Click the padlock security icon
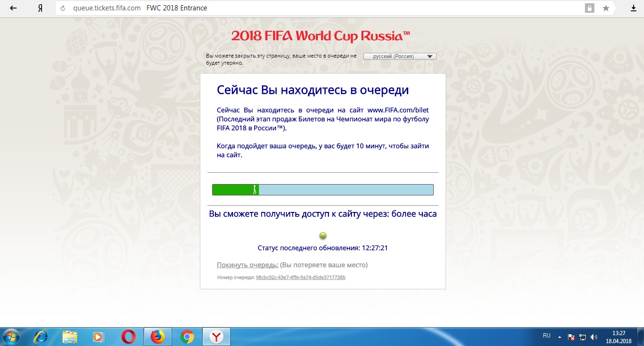The height and width of the screenshot is (346, 644). [x=590, y=8]
